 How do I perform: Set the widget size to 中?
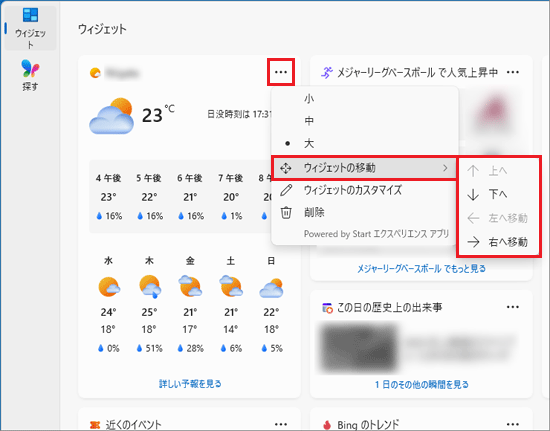tap(365, 121)
